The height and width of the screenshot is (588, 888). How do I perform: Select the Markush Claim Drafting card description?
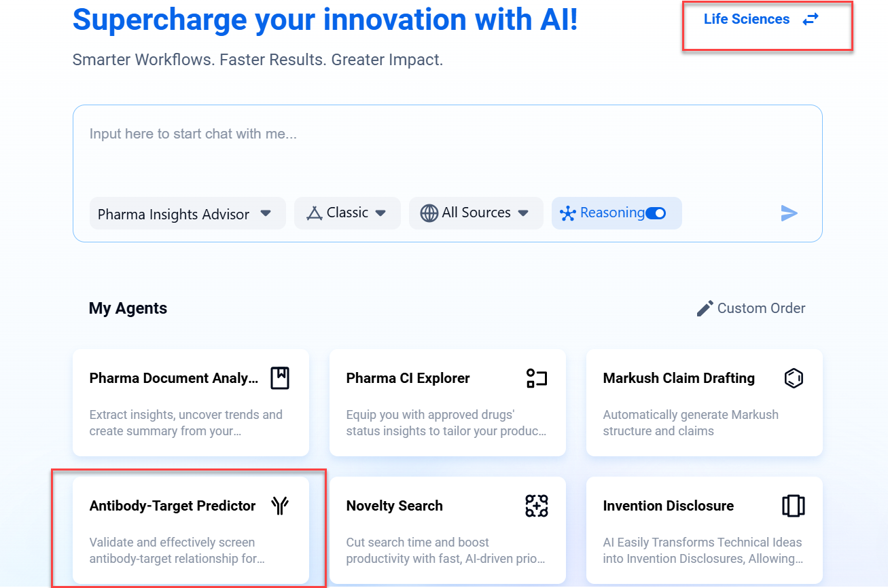690,423
